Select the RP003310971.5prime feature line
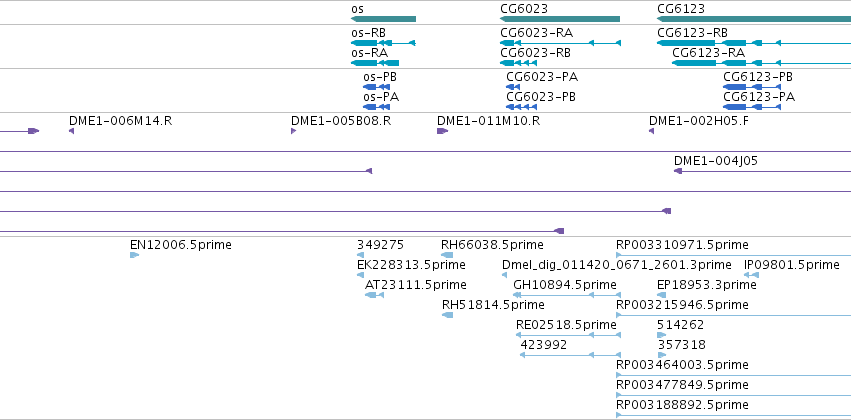 click(733, 255)
